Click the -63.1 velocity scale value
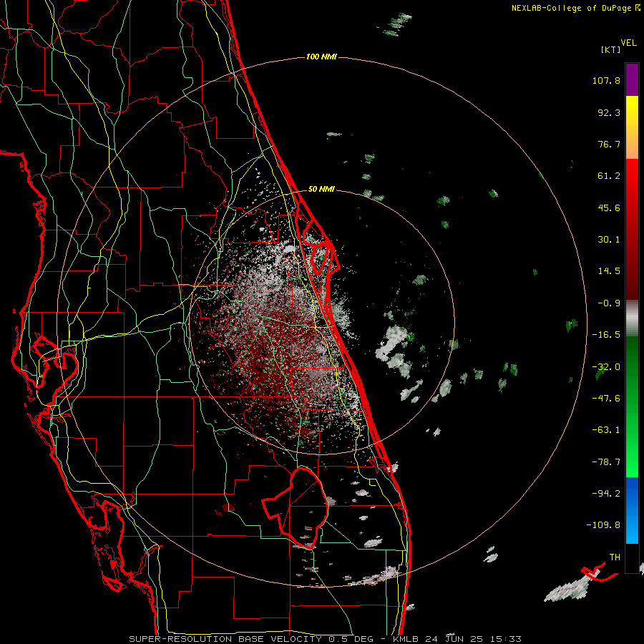 point(606,430)
